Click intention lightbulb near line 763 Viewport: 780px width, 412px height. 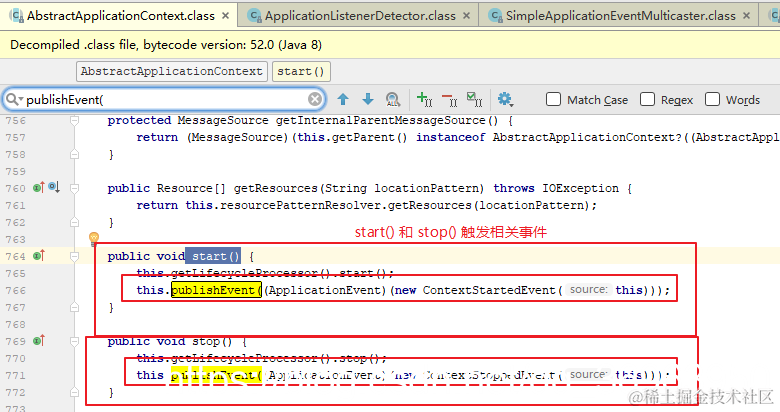click(94, 238)
